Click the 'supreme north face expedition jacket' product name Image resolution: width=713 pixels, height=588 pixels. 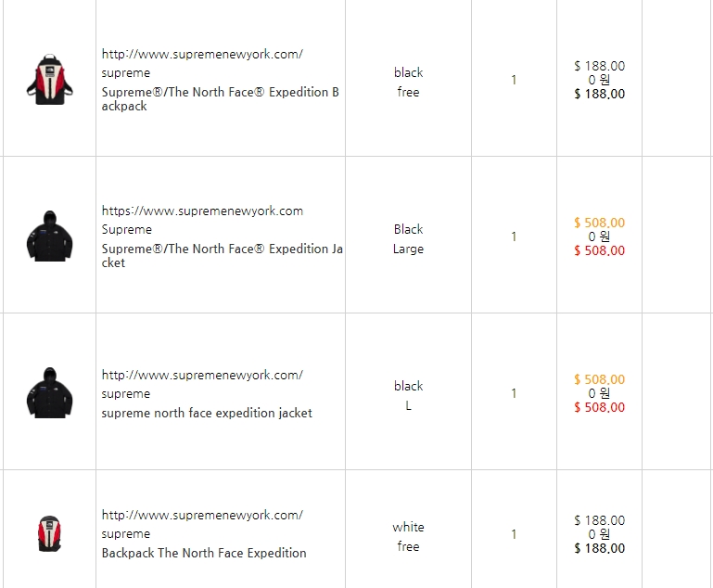pos(207,413)
